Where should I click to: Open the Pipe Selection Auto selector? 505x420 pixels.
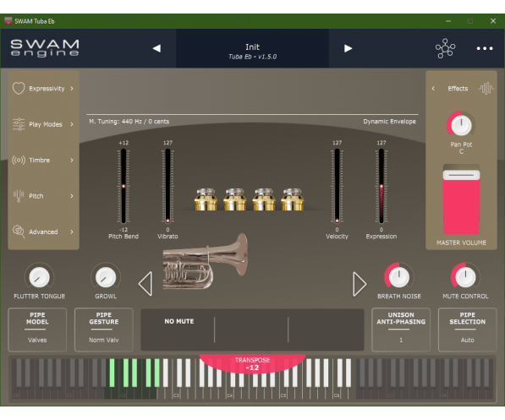[467, 330]
